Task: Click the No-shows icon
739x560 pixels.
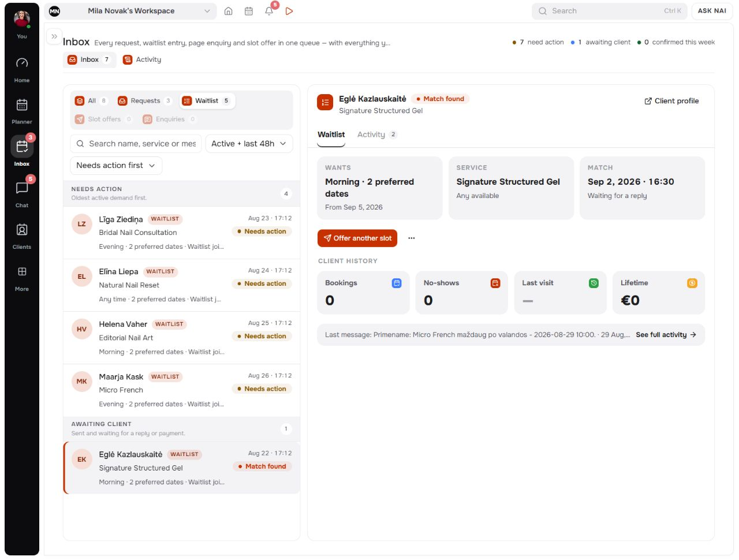Action: [495, 283]
